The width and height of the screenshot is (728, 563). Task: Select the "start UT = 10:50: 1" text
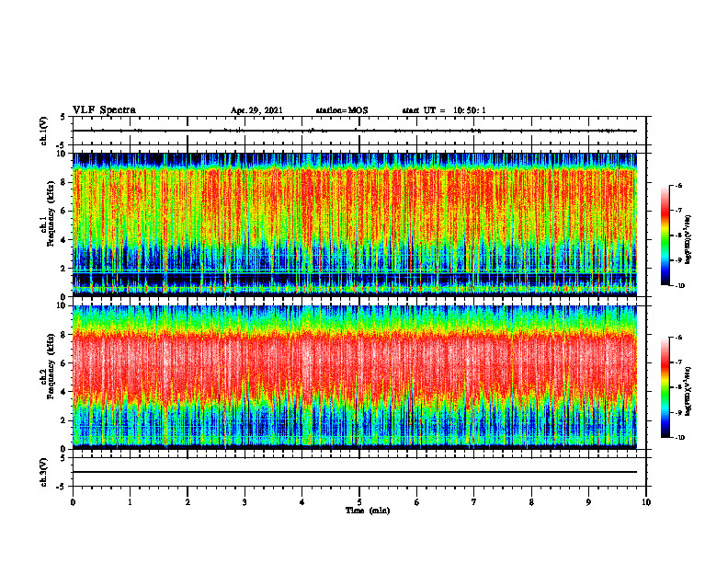(x=444, y=110)
